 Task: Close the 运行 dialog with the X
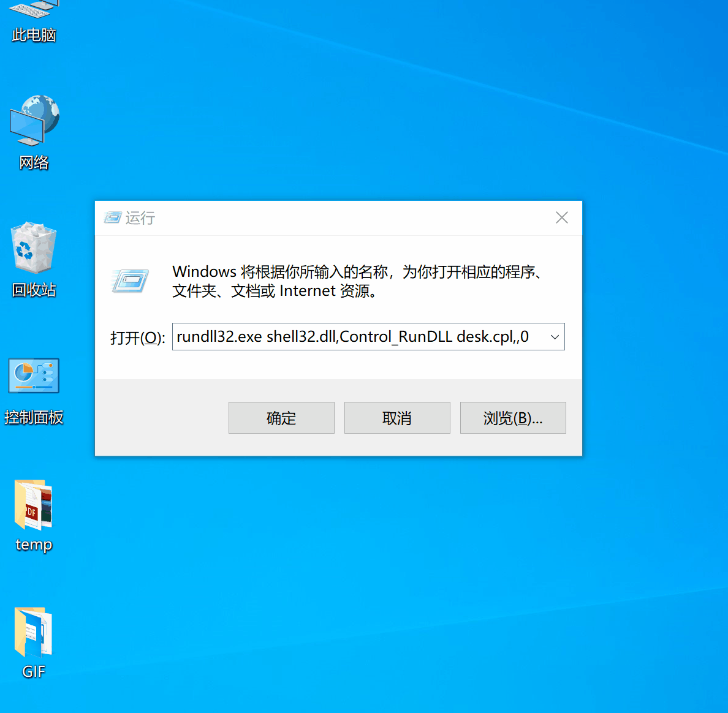pyautogui.click(x=561, y=217)
